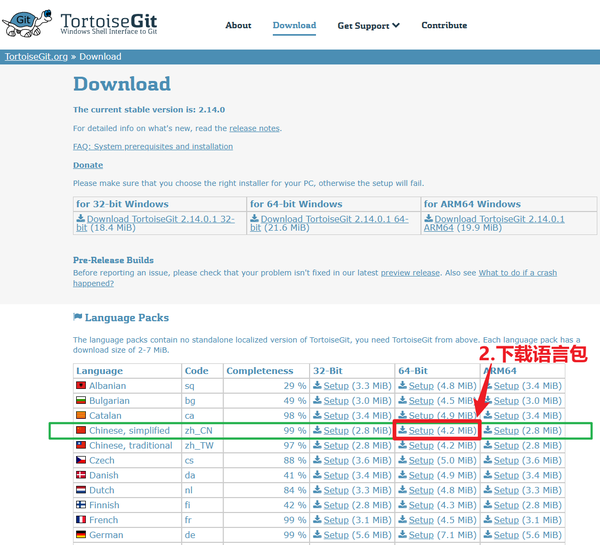Open FAQ system prerequisites and installation
The image size is (600, 545).
[x=153, y=147]
